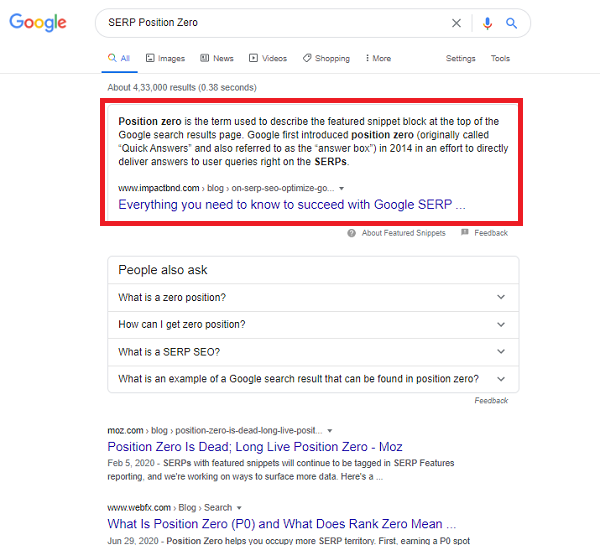Clear the search box with X icon
This screenshot has width=600, height=545.
pos(456,23)
